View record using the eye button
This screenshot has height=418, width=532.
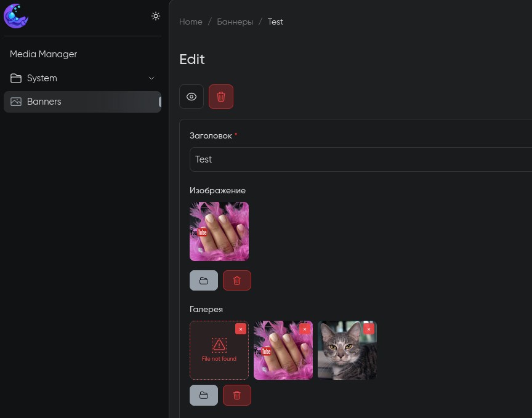click(x=191, y=97)
